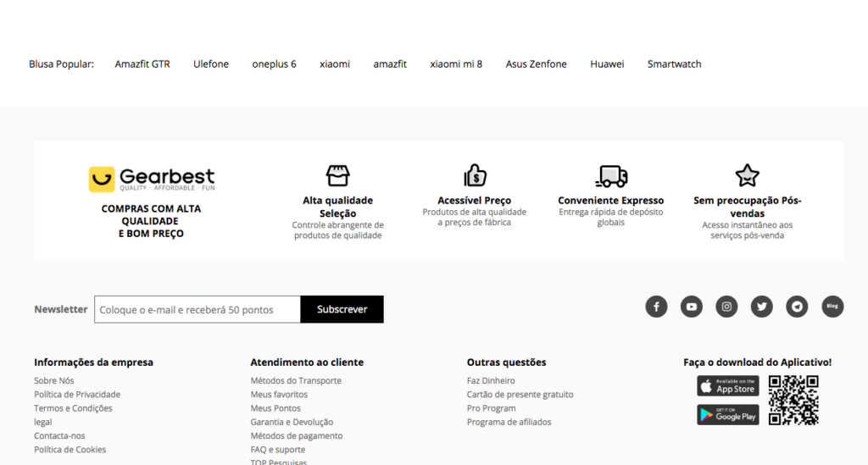Open the YouTube channel icon
This screenshot has height=465, width=868.
pyautogui.click(x=692, y=307)
